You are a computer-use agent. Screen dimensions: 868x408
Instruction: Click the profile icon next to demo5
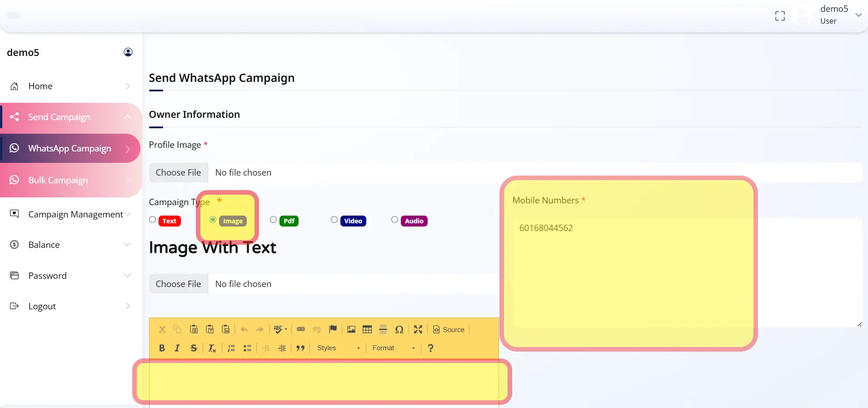[x=128, y=52]
